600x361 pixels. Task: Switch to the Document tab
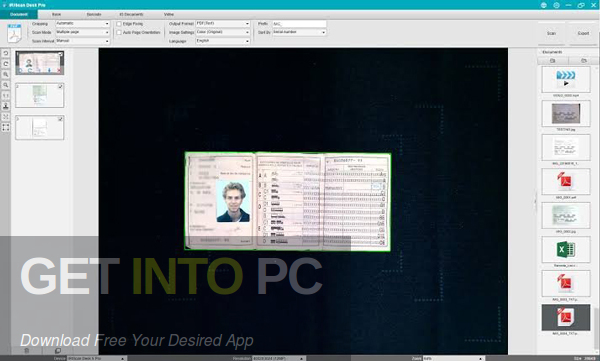[19, 14]
